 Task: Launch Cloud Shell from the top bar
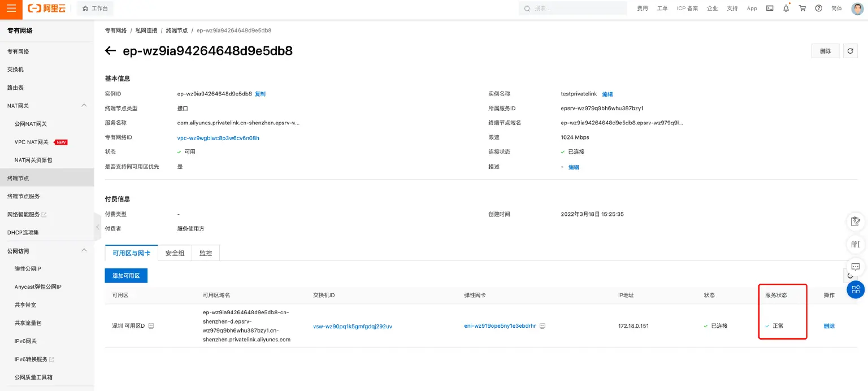pyautogui.click(x=770, y=8)
